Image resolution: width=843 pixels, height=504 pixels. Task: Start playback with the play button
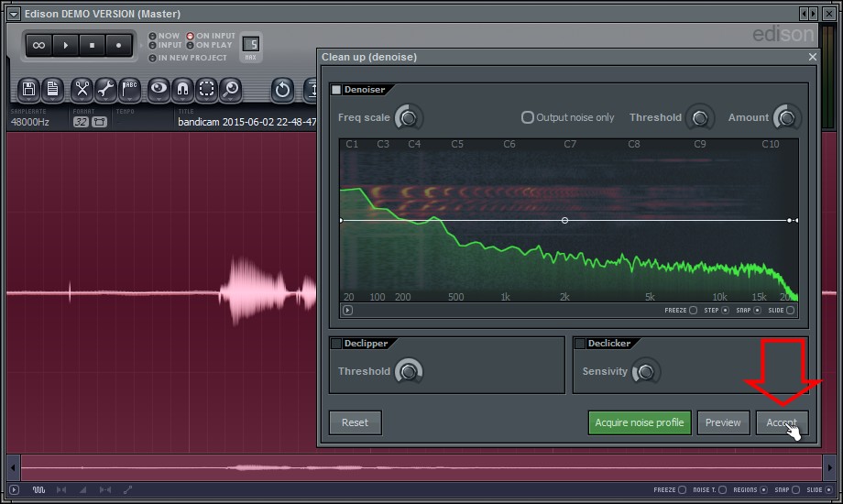pos(65,44)
